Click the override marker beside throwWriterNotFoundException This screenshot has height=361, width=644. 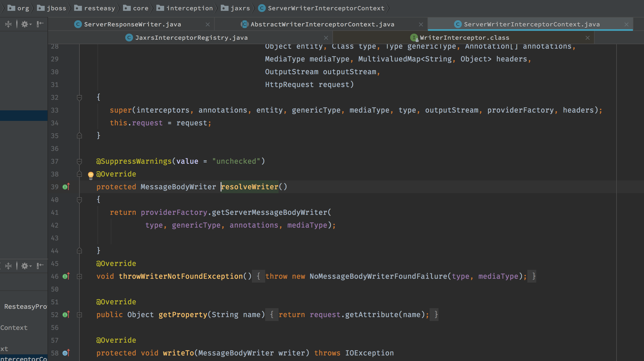66,276
